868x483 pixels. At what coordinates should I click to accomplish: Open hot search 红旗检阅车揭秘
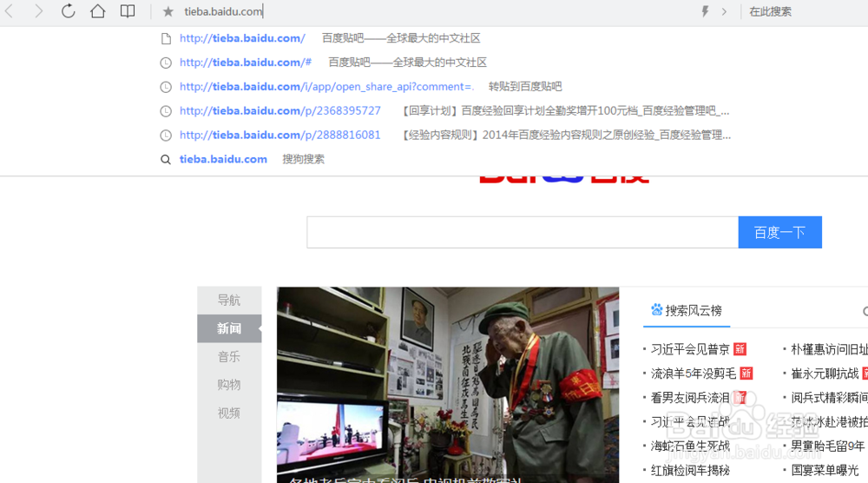click(x=690, y=470)
